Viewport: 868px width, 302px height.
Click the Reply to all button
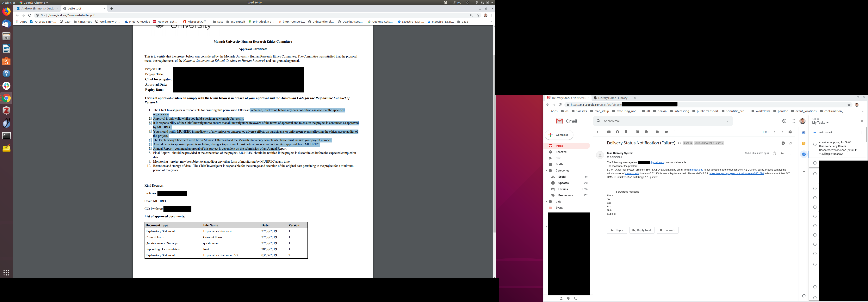pyautogui.click(x=642, y=230)
